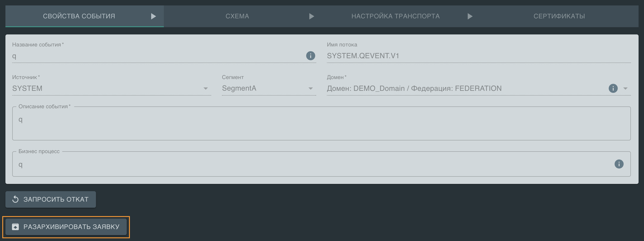Click the info icon beside Название события
Screen dimensions: 644x241
pyautogui.click(x=310, y=55)
